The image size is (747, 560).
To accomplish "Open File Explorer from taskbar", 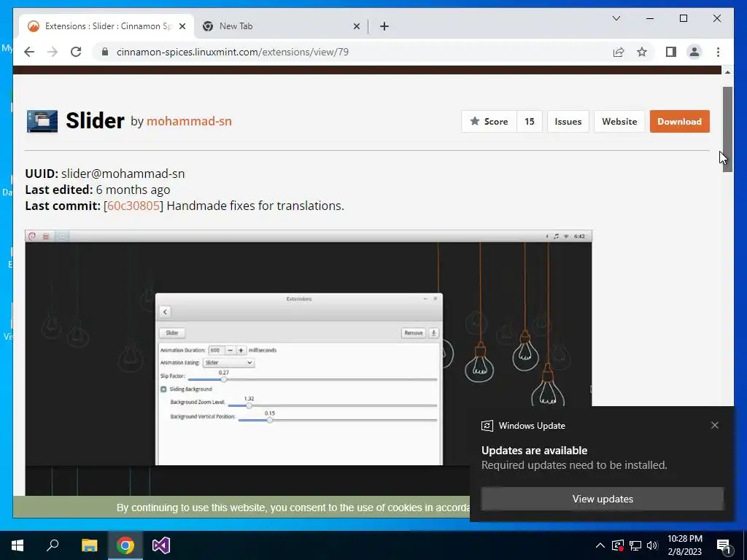I will (89, 545).
